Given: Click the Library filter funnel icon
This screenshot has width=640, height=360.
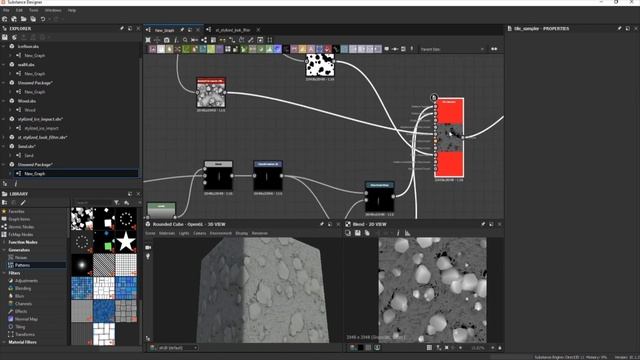Looking at the screenshot, I should point(117,202).
